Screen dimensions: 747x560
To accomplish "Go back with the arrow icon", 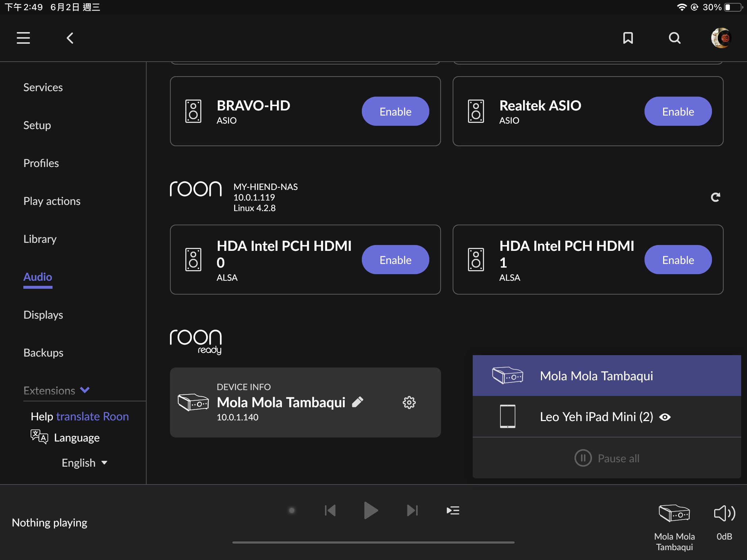I will 70,38.
